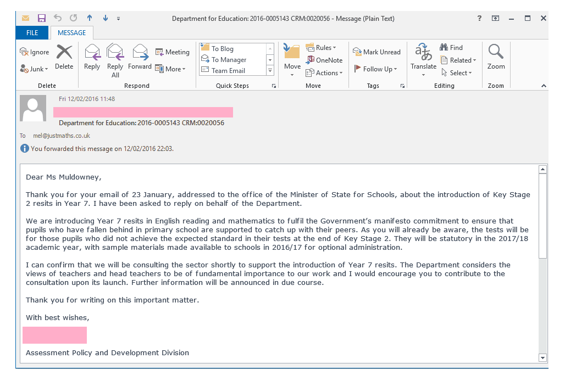Create a Meeting reply

[172, 52]
